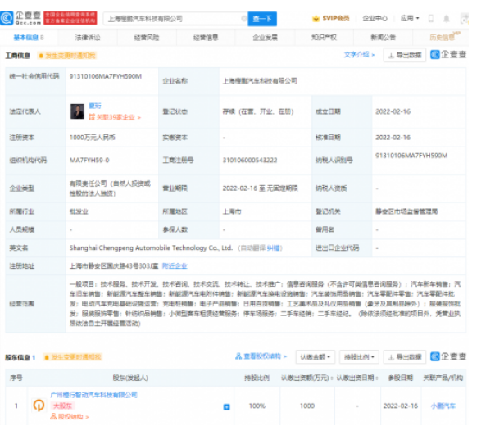
Task: Click the 100% shareholding ratio cell
Action: [x=257, y=406]
